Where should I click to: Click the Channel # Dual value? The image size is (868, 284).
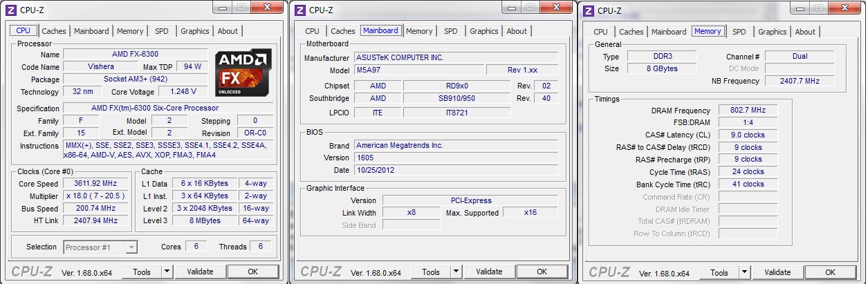click(800, 57)
